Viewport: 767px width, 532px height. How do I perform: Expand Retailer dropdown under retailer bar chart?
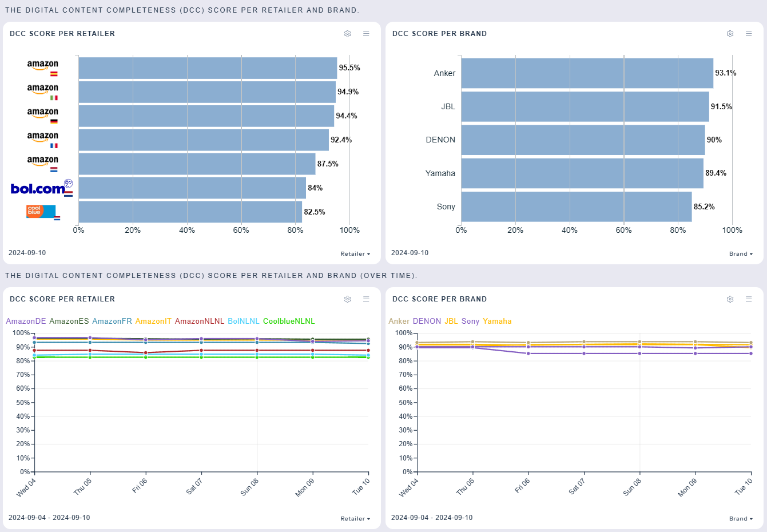[355, 254]
